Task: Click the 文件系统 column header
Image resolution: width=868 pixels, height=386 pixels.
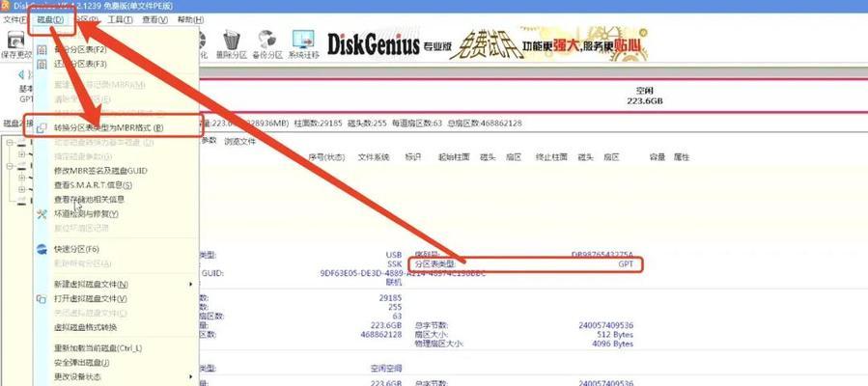Action: coord(374,157)
